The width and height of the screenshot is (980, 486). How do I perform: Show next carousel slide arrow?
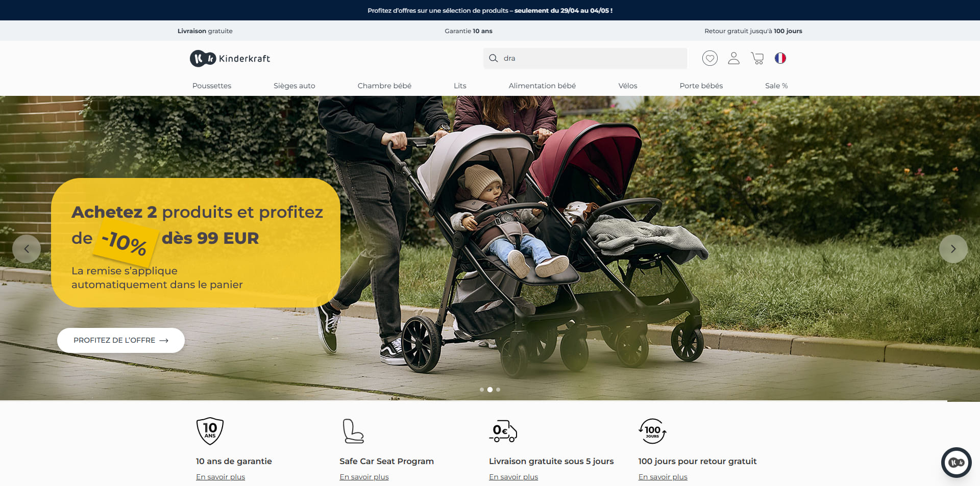953,249
